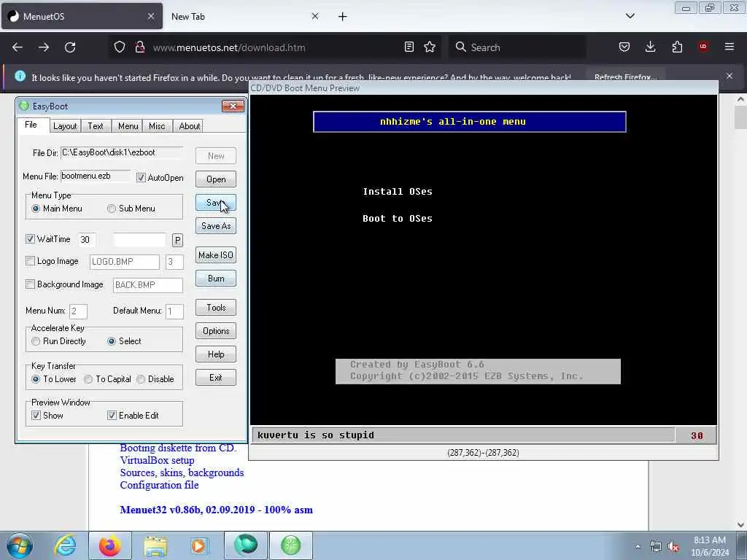Viewport: 747px width, 560px height.
Task: Enable the Logo Image checkbox
Action: (x=30, y=261)
